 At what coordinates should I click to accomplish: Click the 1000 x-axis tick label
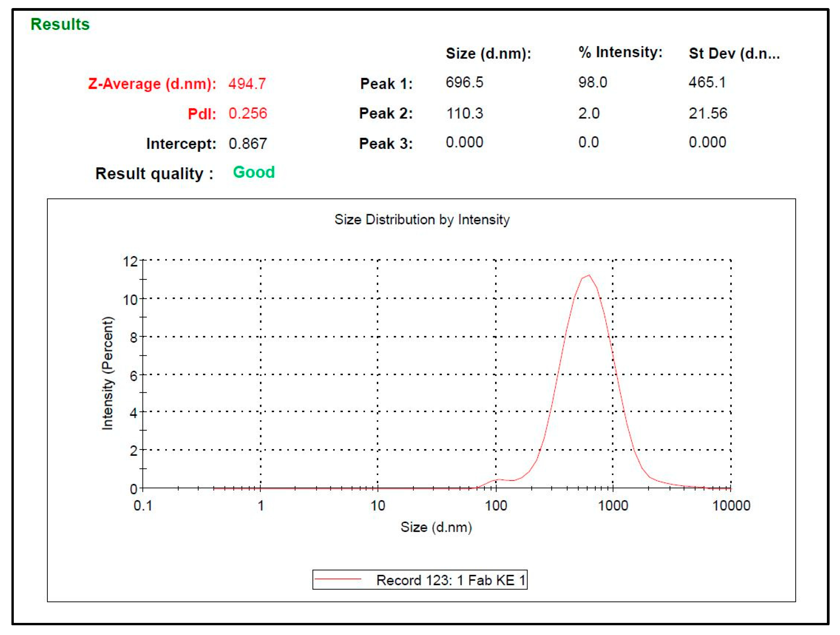[613, 506]
